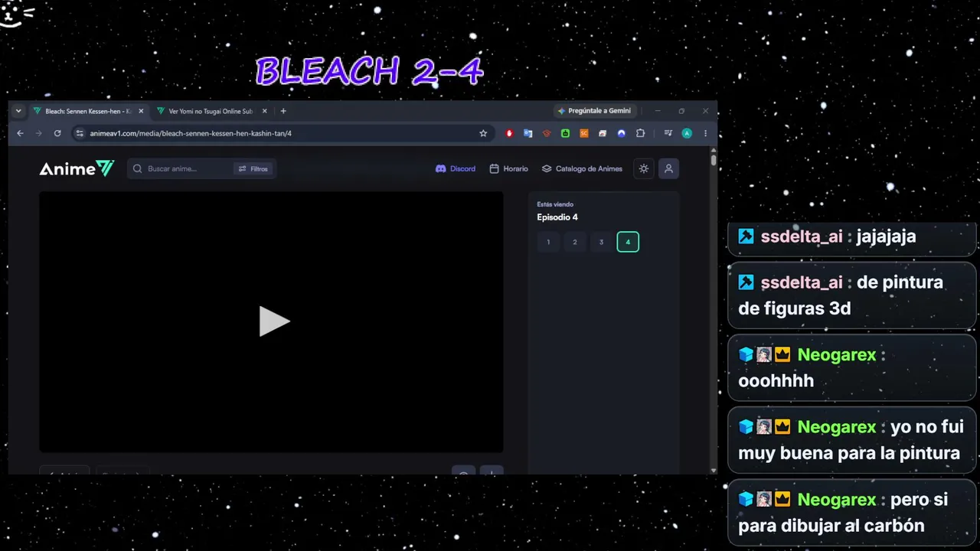Toggle the light/dark theme sun button
The height and width of the screenshot is (551, 980).
(644, 169)
